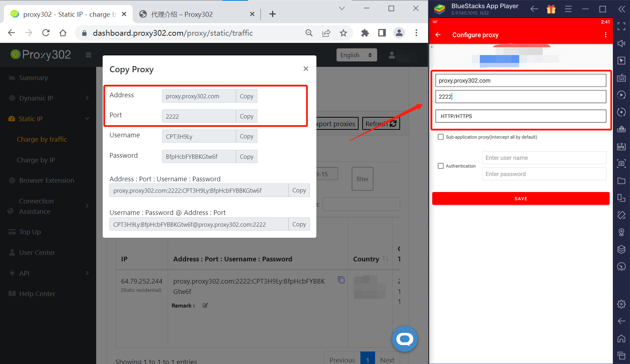
Task: Edit the Remark pencil icon
Action: [x=205, y=305]
